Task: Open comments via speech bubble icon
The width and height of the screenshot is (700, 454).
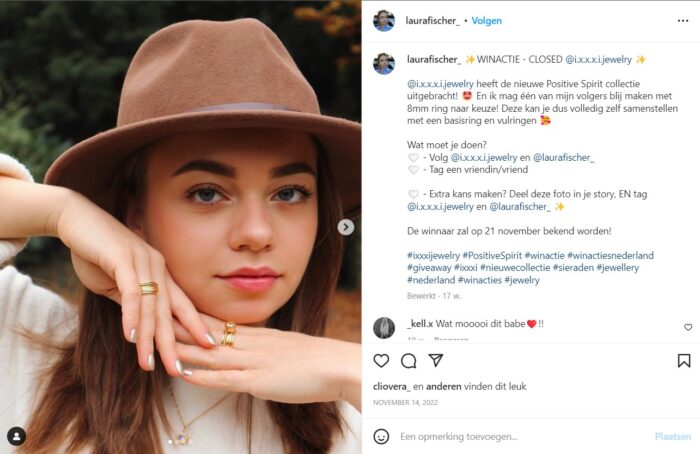Action: [408, 361]
